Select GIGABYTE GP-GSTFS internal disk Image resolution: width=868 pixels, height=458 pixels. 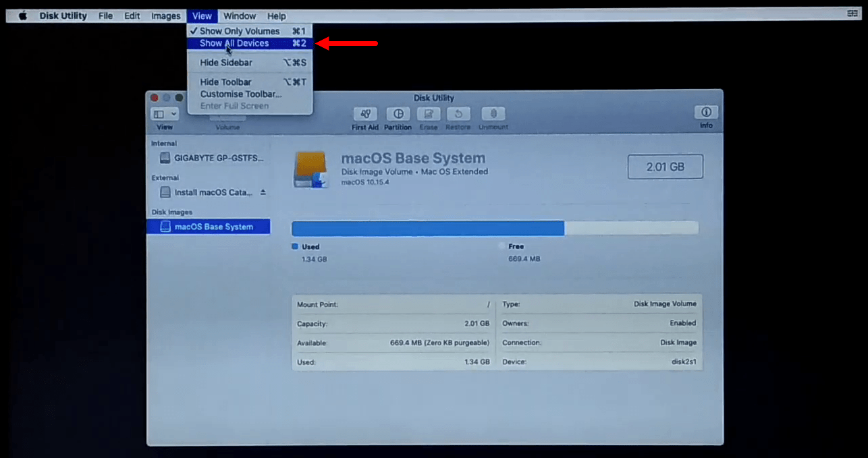point(208,158)
